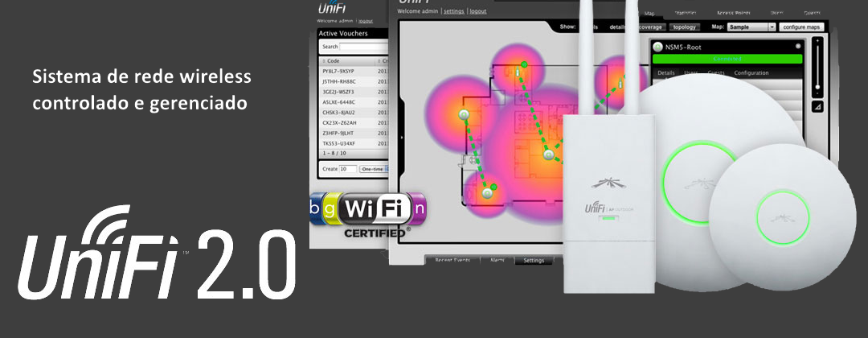Select the Details tab in NSM5-Root panel

(x=666, y=73)
